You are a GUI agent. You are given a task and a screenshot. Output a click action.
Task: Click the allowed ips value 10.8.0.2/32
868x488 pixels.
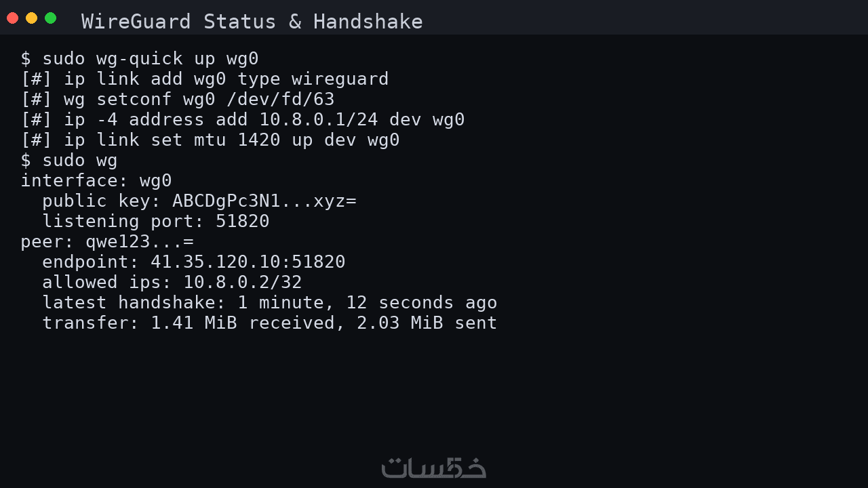[243, 283]
